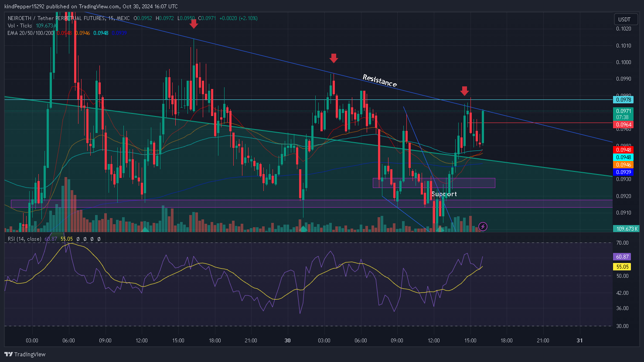Viewport: 644px width, 362px height.
Task: Click the 0.0978 horizontal line price label
Action: tap(624, 100)
